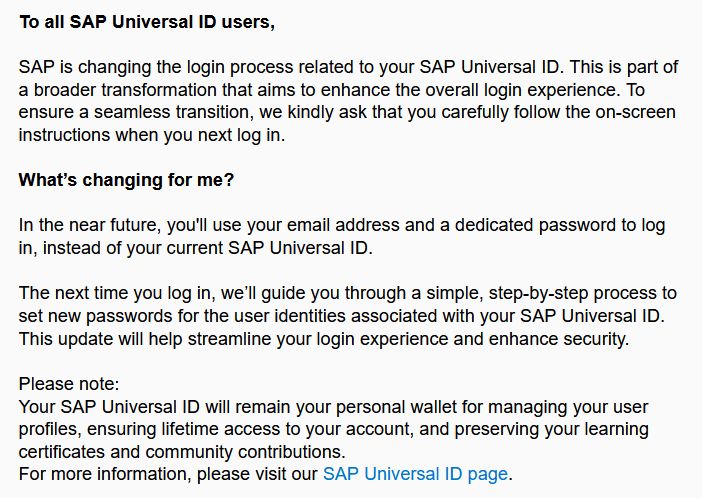Image resolution: width=702 pixels, height=498 pixels.
Task: Click the line starting "set new passwords"
Action: click(x=340, y=316)
